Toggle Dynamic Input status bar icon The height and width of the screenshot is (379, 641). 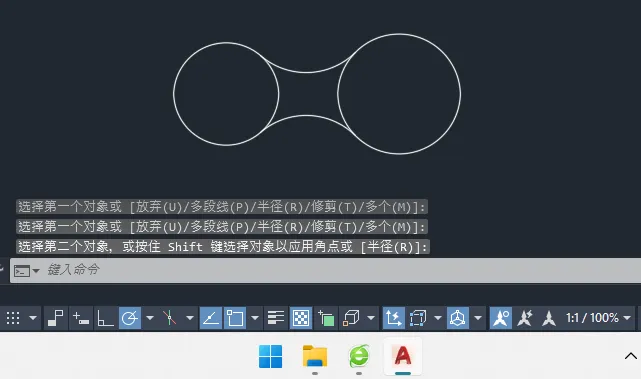tap(81, 318)
